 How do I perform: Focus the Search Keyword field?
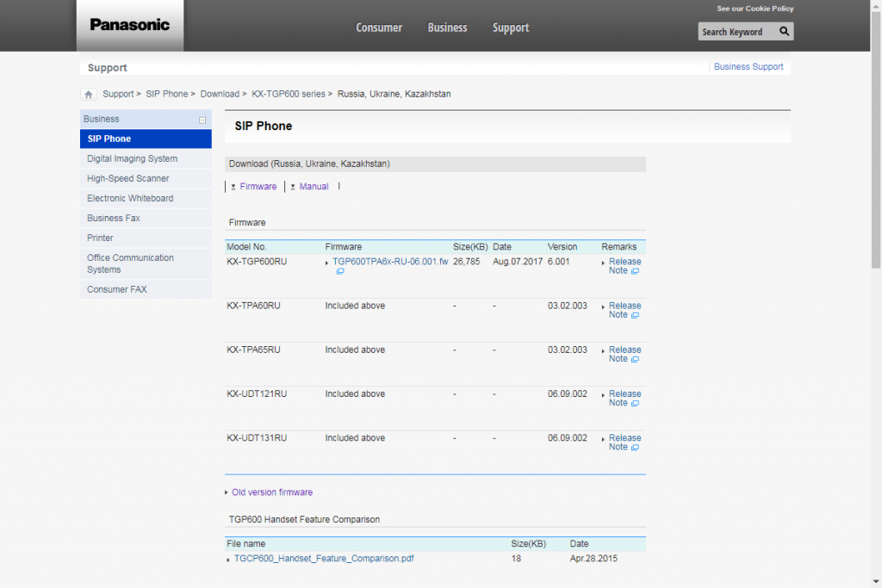click(737, 32)
